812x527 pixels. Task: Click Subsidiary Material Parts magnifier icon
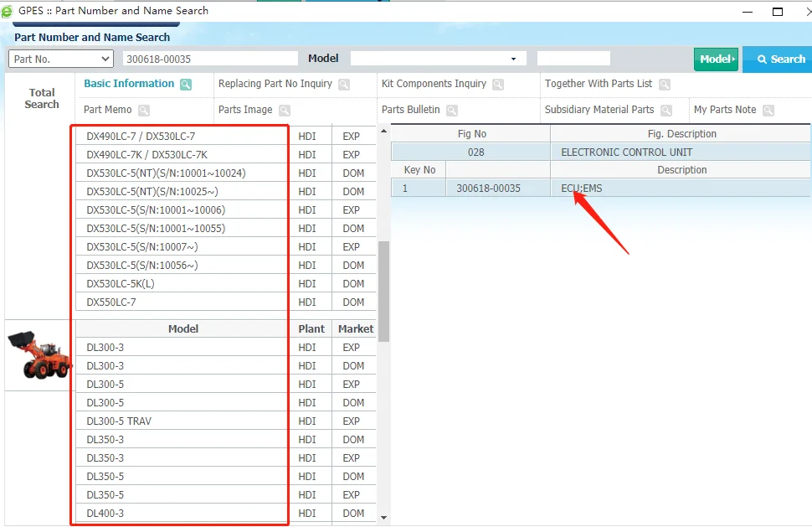point(666,111)
